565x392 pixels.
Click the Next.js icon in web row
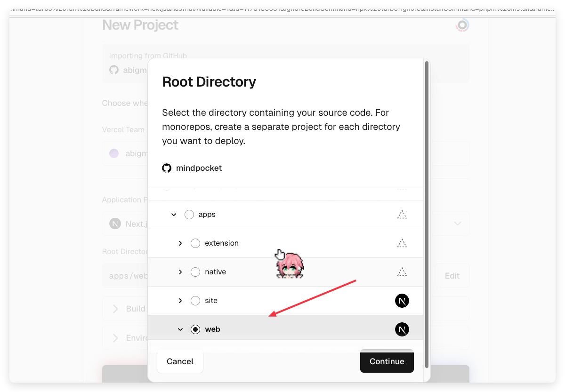402,329
